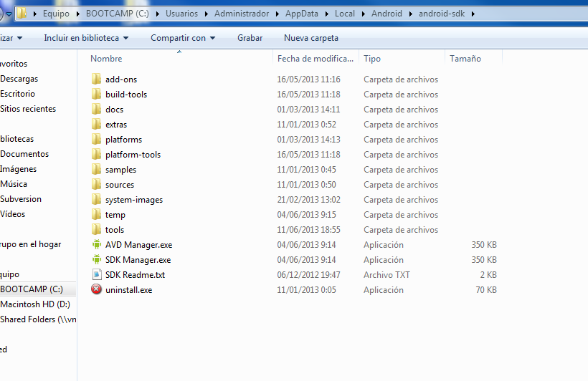Select the AVD Manager.exe file name
Viewport: 588px width, 381px height.
(138, 245)
